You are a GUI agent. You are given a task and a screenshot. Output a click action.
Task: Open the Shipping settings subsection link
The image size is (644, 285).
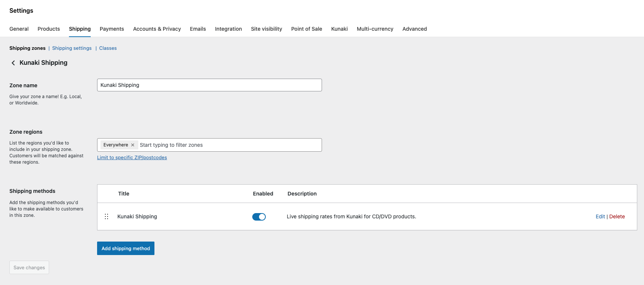(x=72, y=48)
